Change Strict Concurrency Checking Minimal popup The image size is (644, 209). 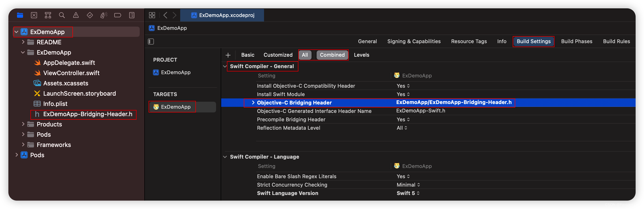[x=408, y=185]
